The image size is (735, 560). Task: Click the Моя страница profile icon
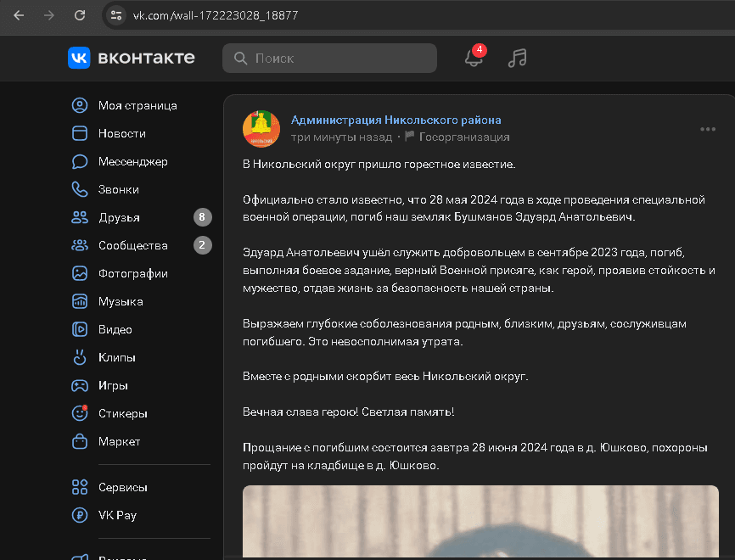click(x=80, y=105)
